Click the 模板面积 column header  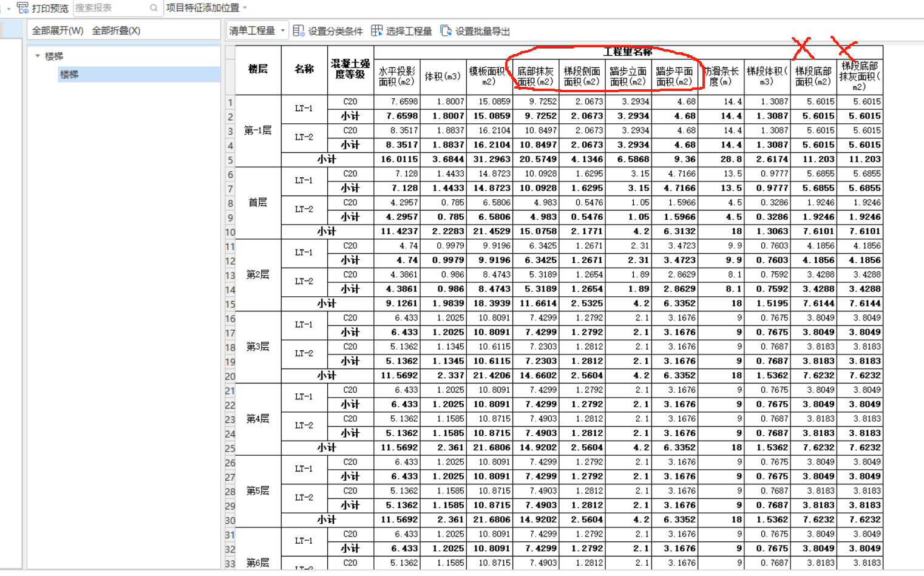pos(489,76)
